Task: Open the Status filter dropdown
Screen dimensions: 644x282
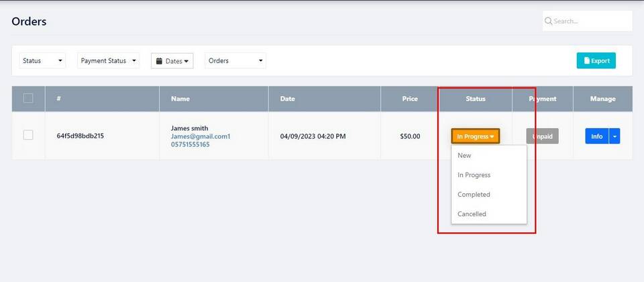Action: (x=42, y=60)
